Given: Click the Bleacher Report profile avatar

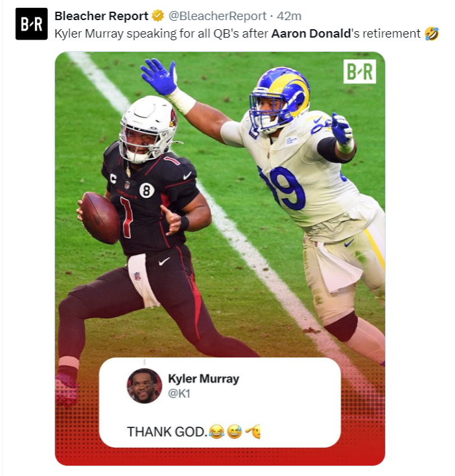Looking at the screenshot, I should point(32,24).
